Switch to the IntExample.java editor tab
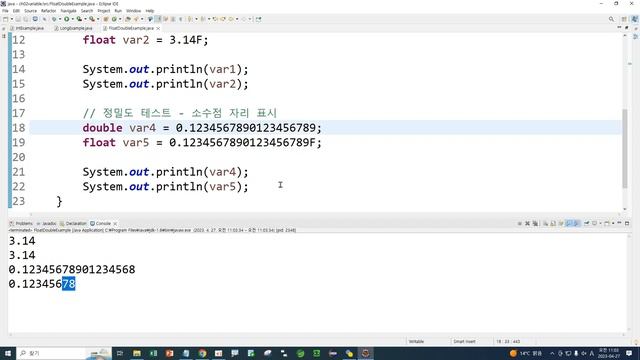The width and height of the screenshot is (640, 360). click(x=27, y=28)
